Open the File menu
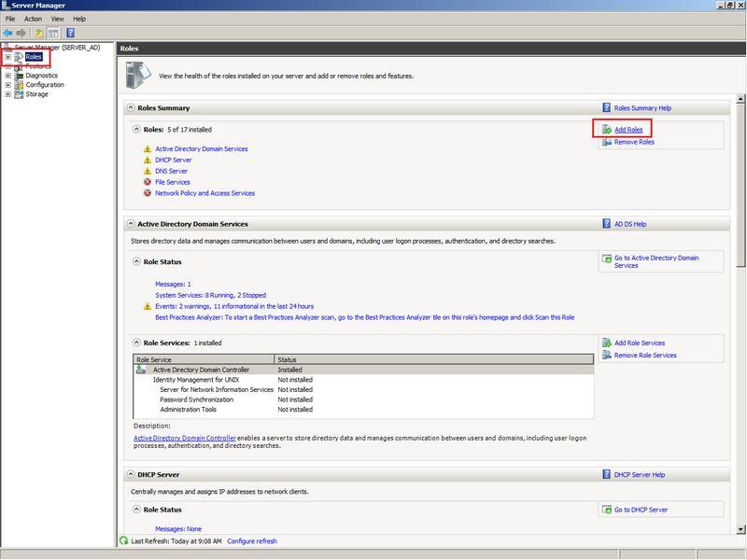The height and width of the screenshot is (560, 747). tap(10, 19)
